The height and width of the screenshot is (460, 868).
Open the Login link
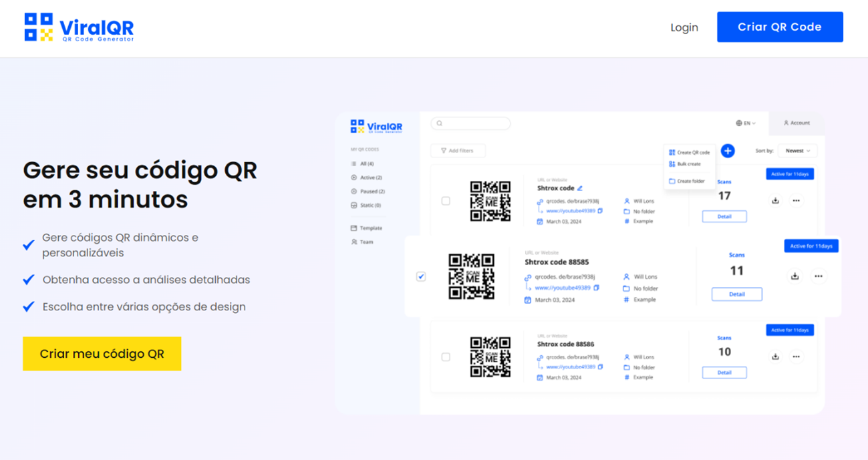684,27
